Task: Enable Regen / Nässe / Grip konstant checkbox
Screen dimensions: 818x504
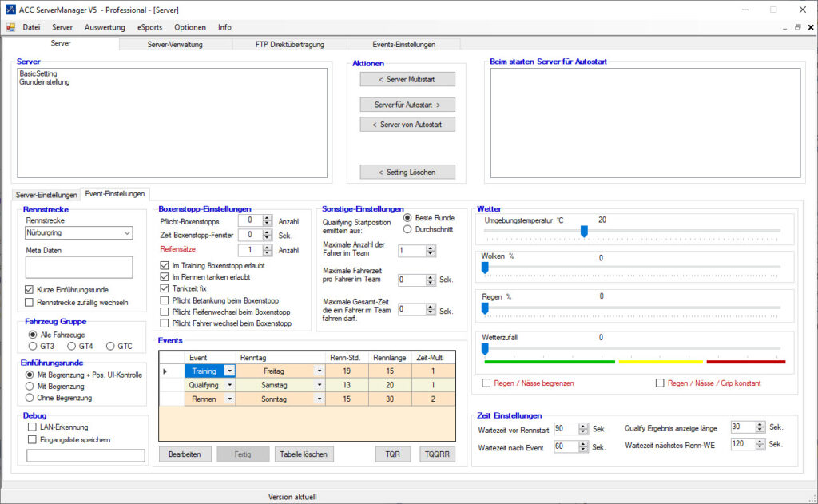Action: pos(660,383)
